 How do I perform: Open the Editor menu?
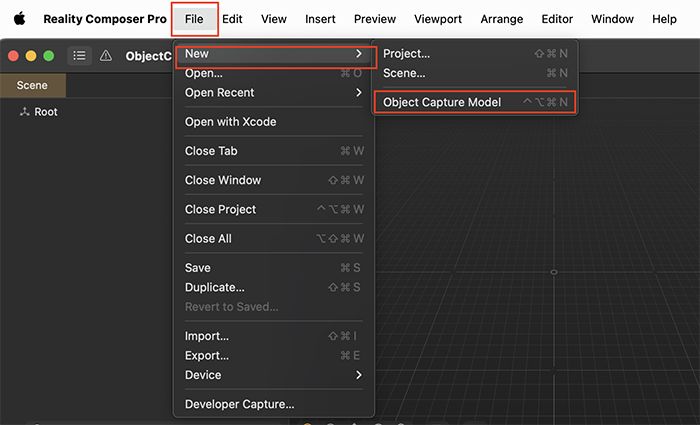pyautogui.click(x=557, y=19)
